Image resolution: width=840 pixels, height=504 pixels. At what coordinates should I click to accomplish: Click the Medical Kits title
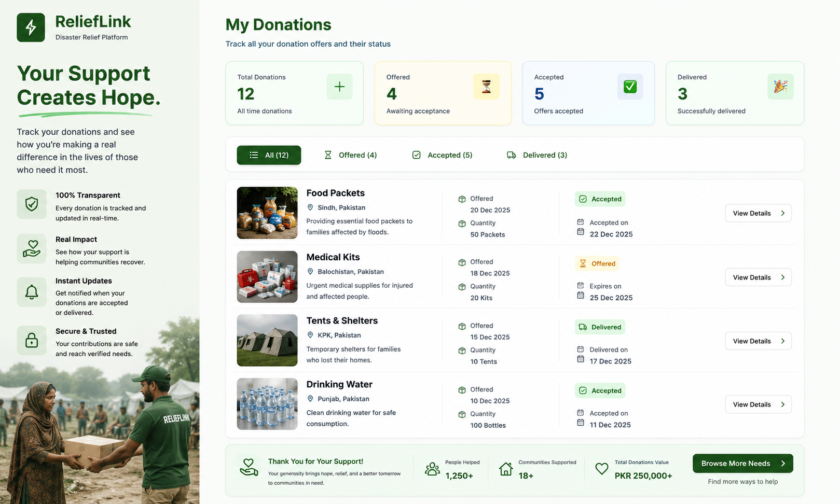click(333, 257)
